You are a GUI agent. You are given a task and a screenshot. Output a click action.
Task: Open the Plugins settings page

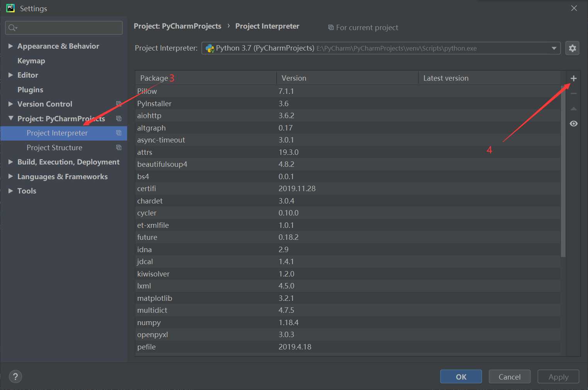[30, 90]
